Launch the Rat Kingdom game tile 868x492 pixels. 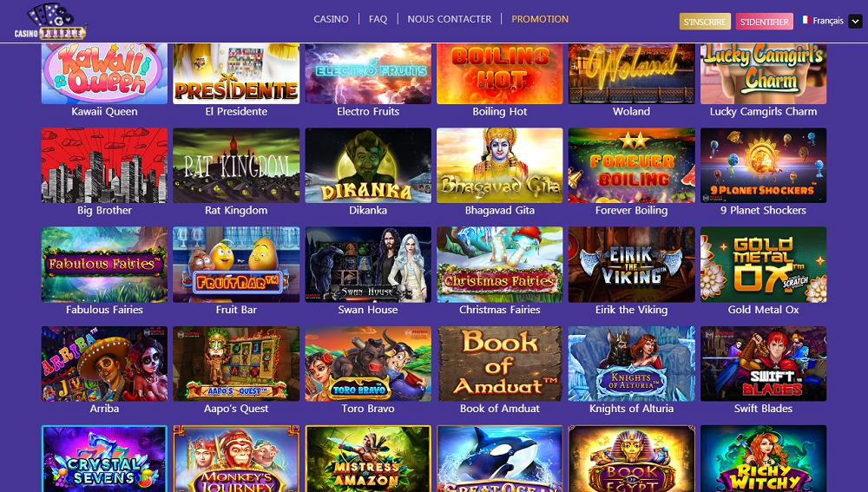(236, 166)
